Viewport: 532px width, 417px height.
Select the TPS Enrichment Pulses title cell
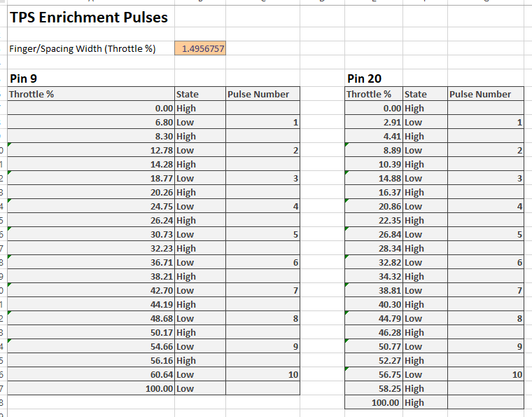tap(91, 17)
